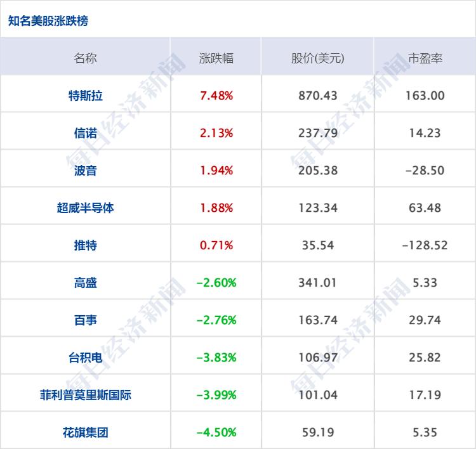Select the 341.01 share price cell
The height and width of the screenshot is (449, 476).
pos(317,283)
